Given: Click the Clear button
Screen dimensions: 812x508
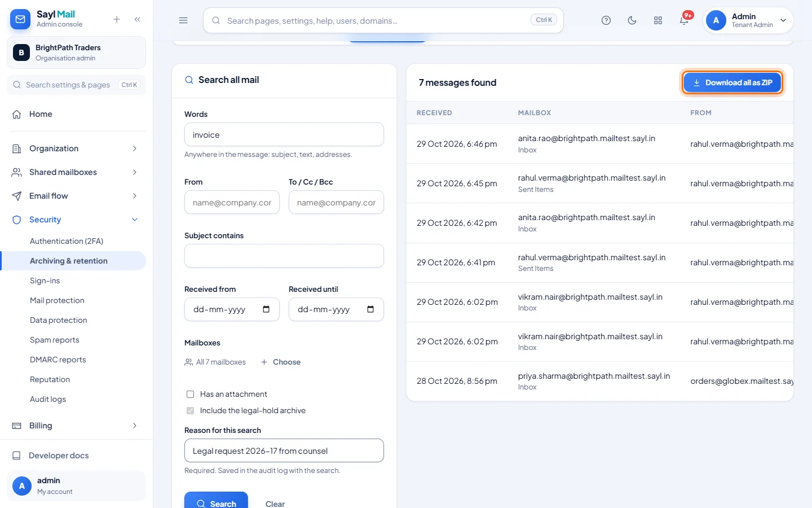Looking at the screenshot, I should (x=275, y=503).
